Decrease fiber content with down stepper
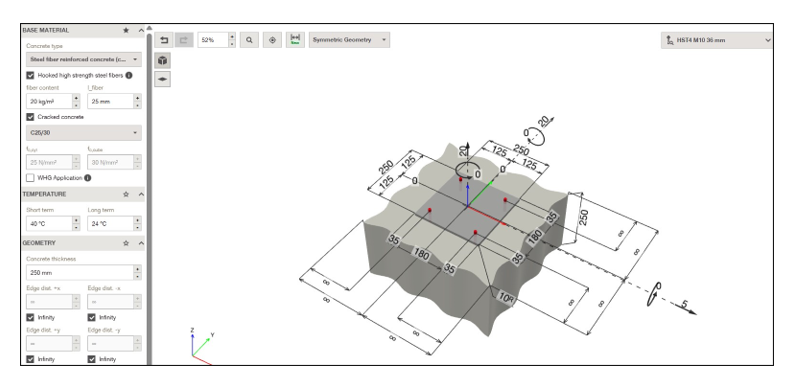This screenshot has width=790, height=377. [76, 105]
